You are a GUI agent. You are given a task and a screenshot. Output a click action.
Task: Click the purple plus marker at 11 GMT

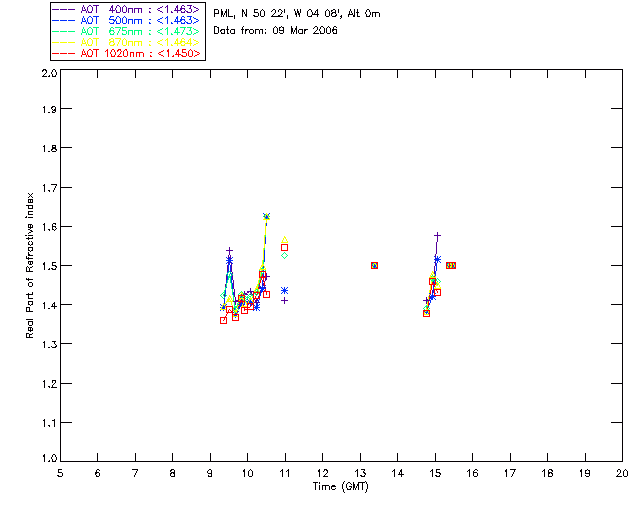coord(284,301)
